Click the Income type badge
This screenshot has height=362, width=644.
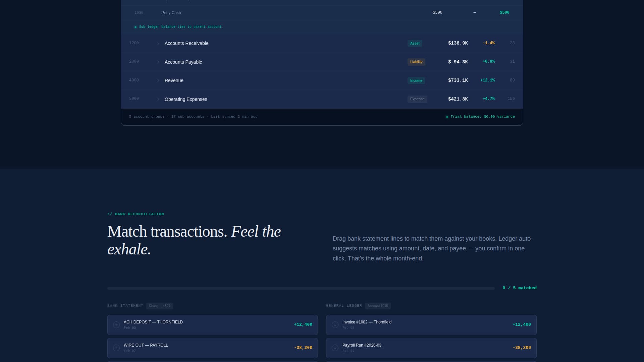click(x=416, y=80)
